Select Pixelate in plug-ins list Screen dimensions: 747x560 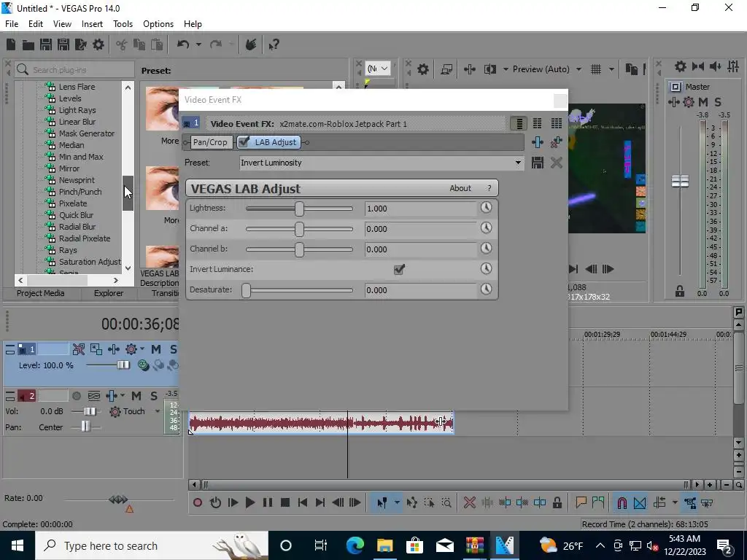[x=73, y=203]
